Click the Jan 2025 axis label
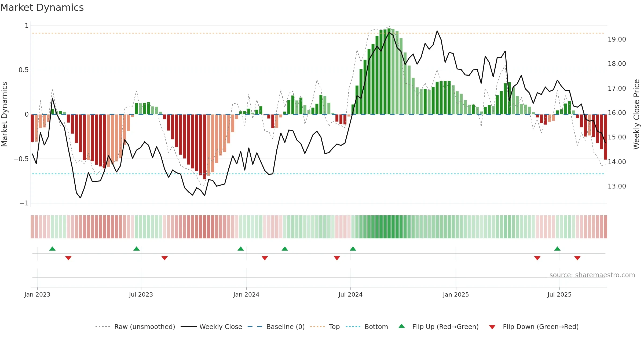Image resolution: width=644 pixels, height=362 pixels. tap(456, 295)
